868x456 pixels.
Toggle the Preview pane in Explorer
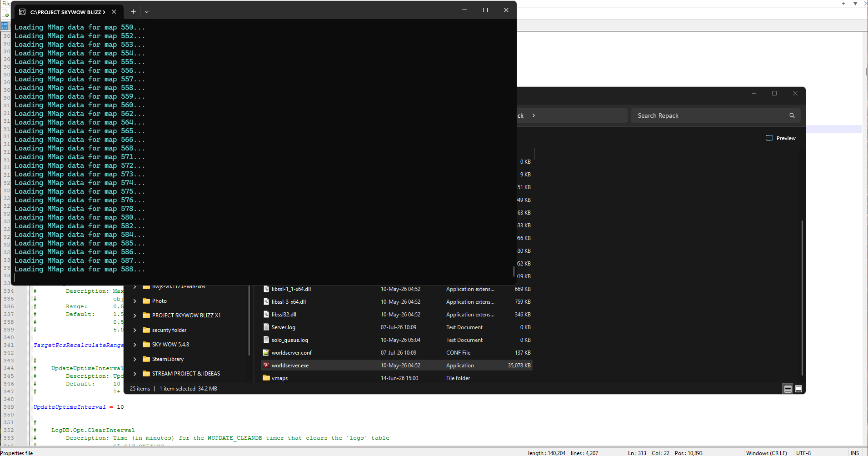[781, 138]
